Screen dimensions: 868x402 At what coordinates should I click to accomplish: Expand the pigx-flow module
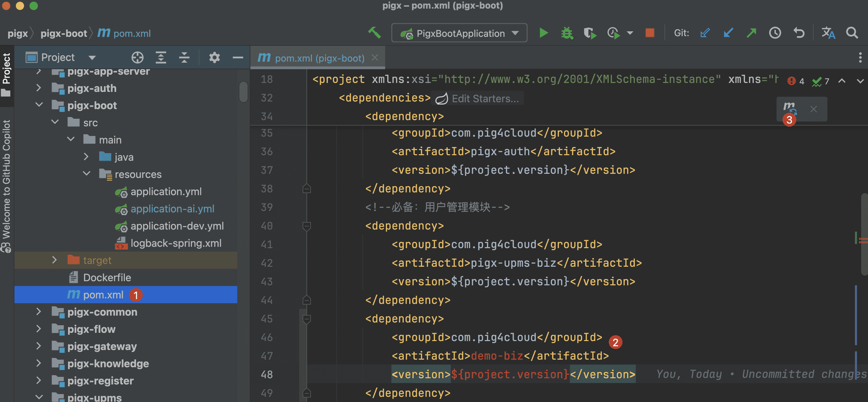coord(39,329)
